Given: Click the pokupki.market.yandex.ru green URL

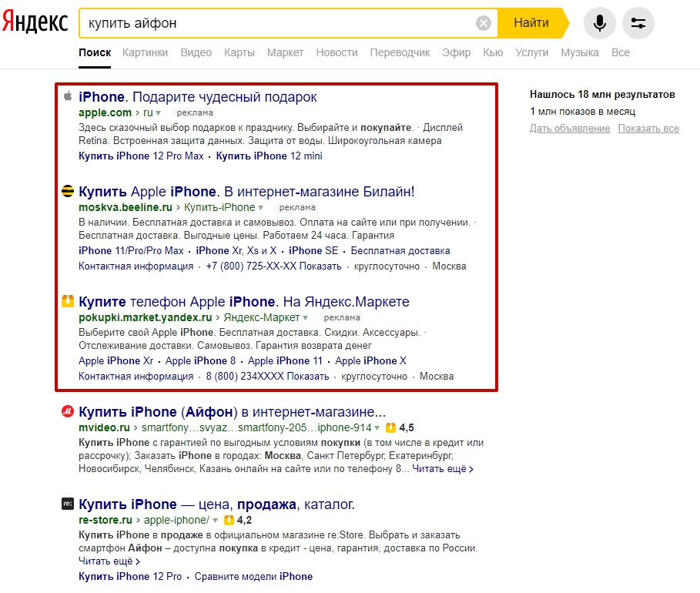Looking at the screenshot, I should point(145,317).
